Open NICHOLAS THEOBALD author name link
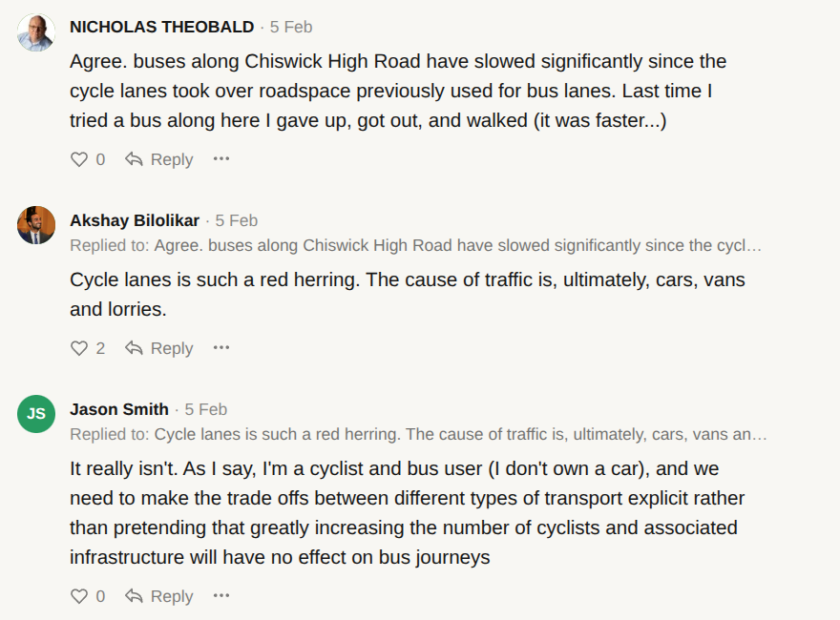Image resolution: width=840 pixels, height=620 pixels. [162, 27]
